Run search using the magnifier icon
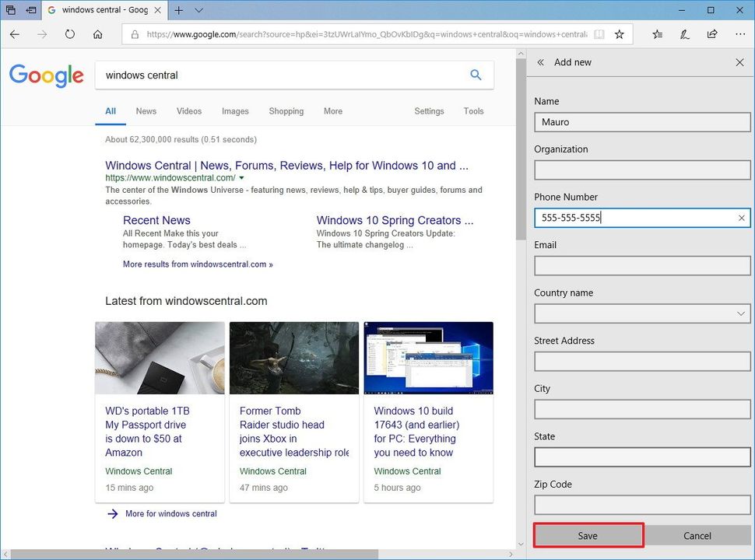 (476, 75)
